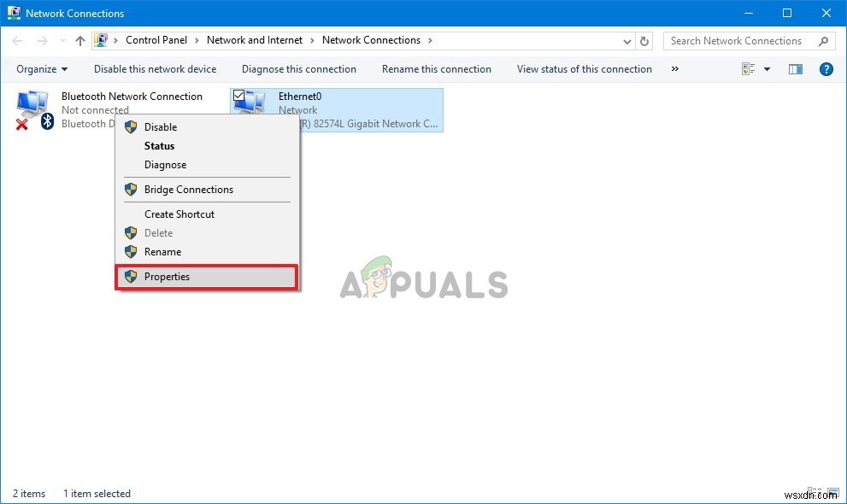Click the Forward navigation arrow
The image size is (847, 504).
42,41
